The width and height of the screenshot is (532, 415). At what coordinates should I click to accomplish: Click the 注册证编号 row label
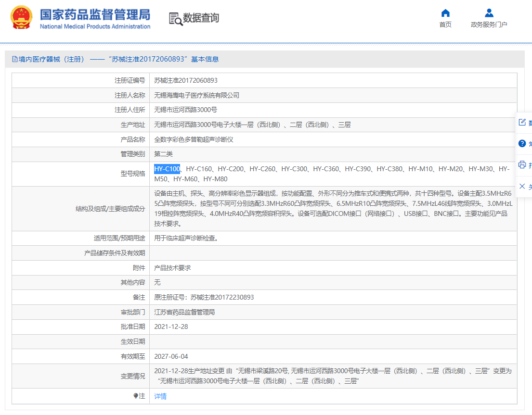(130, 80)
